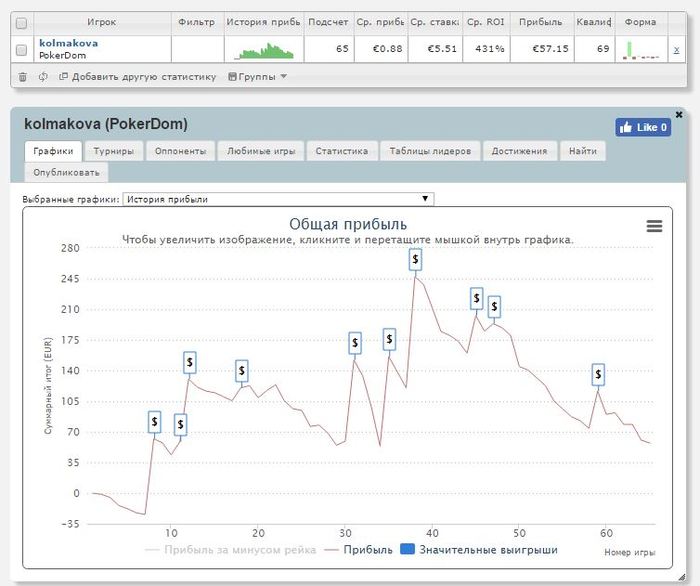This screenshot has width=700, height=586.
Task: Click the dollar marker near game 12
Action: point(190,362)
